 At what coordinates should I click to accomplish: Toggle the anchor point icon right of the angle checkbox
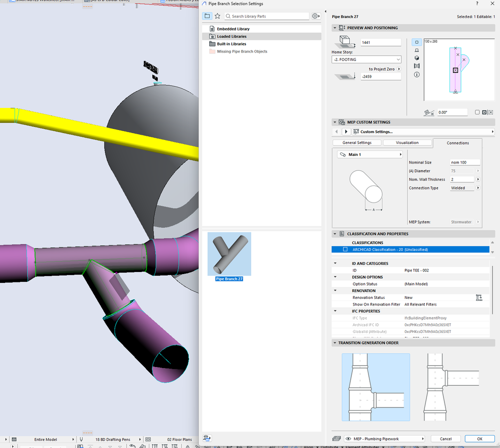pyautogui.click(x=484, y=112)
